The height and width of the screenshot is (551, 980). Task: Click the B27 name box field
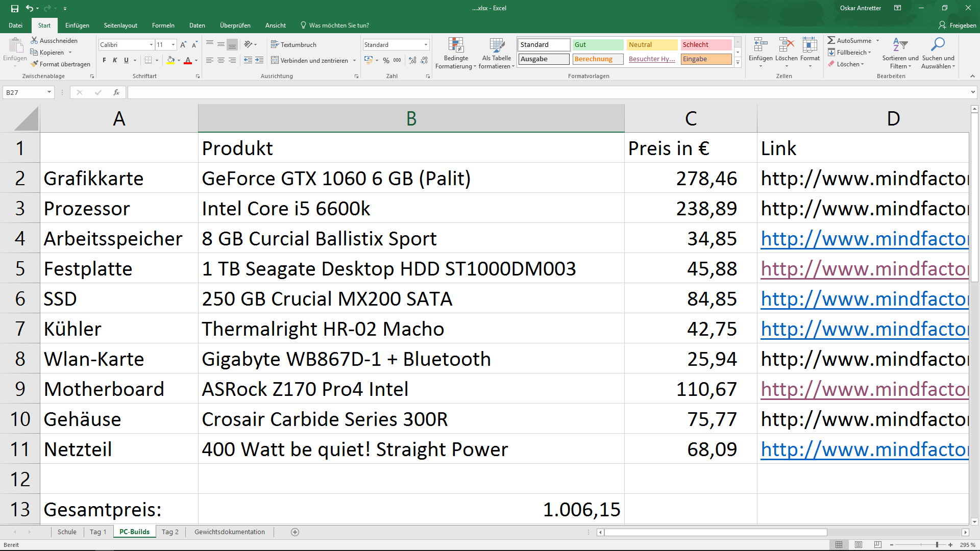coord(24,92)
